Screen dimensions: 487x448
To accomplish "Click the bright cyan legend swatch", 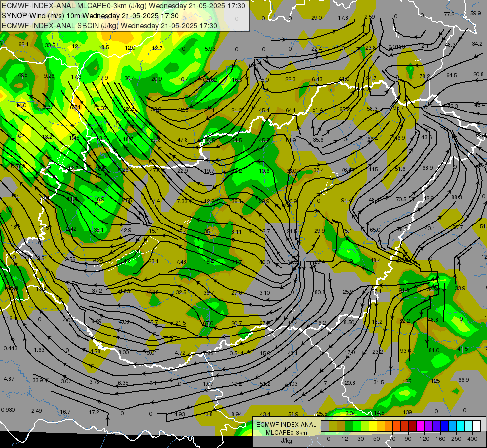I will (x=461, y=426).
